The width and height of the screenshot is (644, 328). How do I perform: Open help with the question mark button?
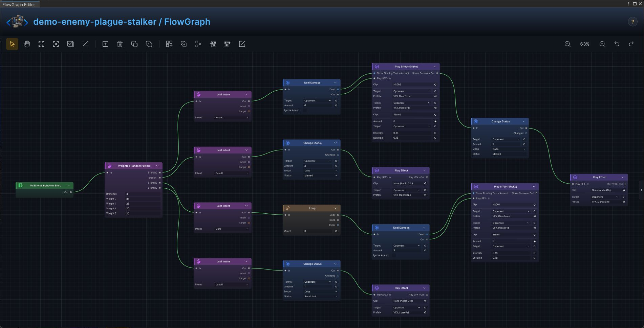click(632, 22)
